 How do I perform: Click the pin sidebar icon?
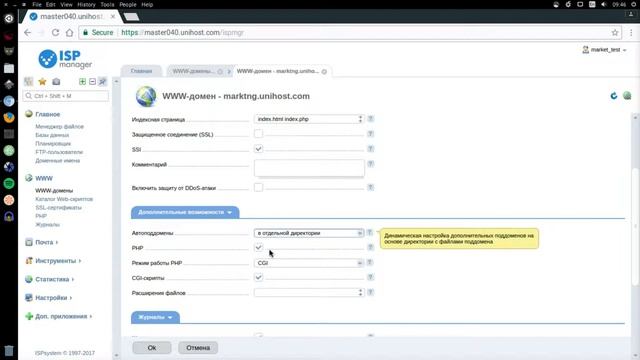(102, 82)
